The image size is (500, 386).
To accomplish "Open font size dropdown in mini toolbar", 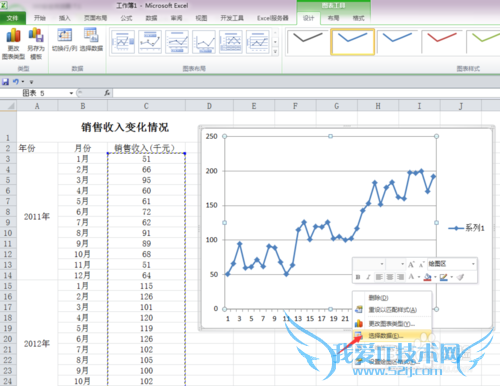I will (402, 264).
